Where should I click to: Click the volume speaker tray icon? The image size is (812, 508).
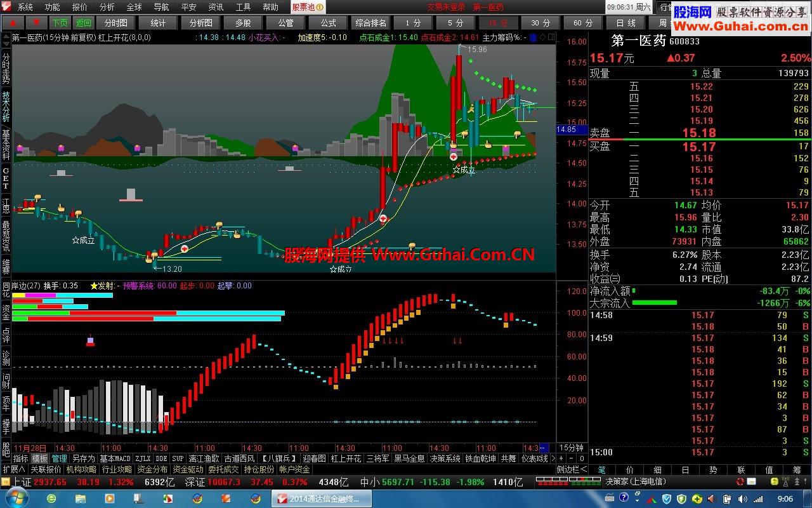click(742, 498)
